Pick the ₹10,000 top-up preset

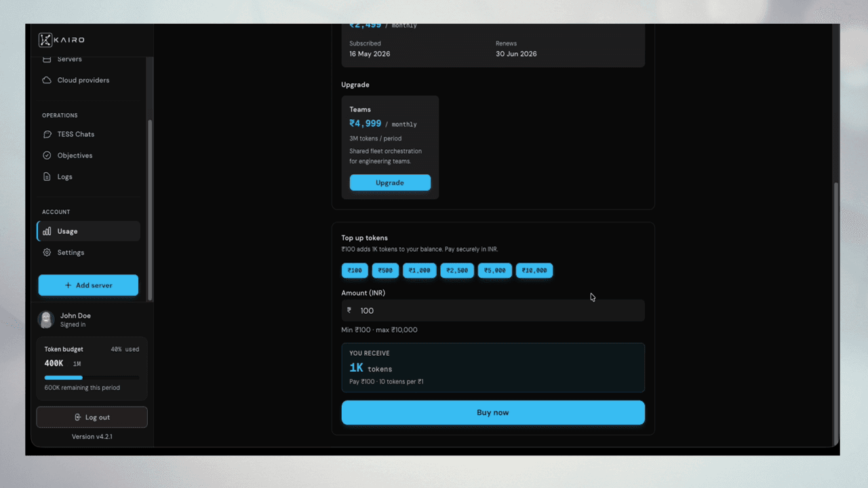tap(534, 270)
